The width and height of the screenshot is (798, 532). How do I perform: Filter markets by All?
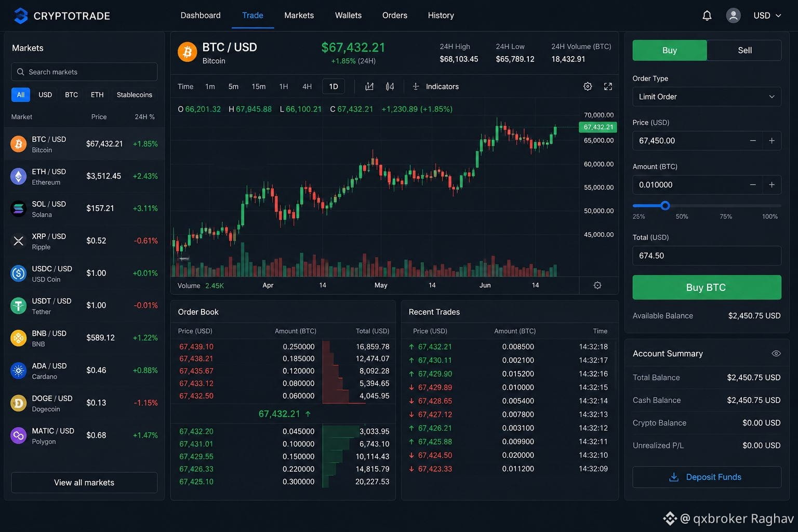pyautogui.click(x=21, y=95)
